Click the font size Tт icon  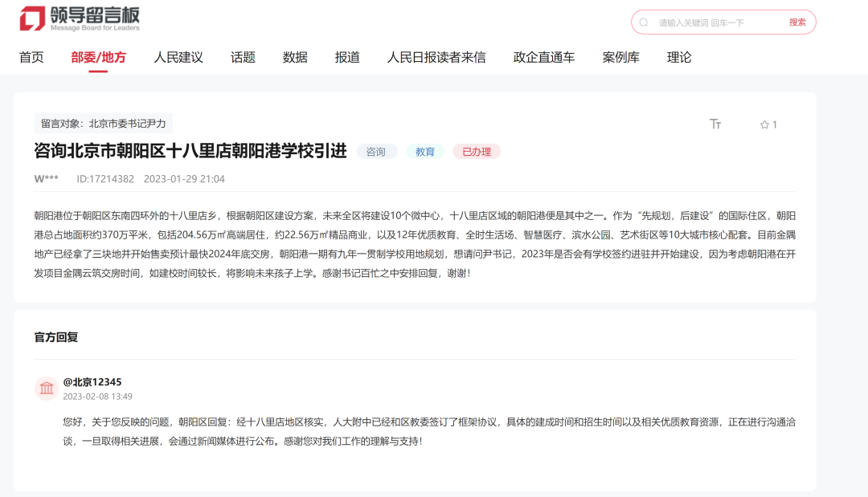(715, 124)
